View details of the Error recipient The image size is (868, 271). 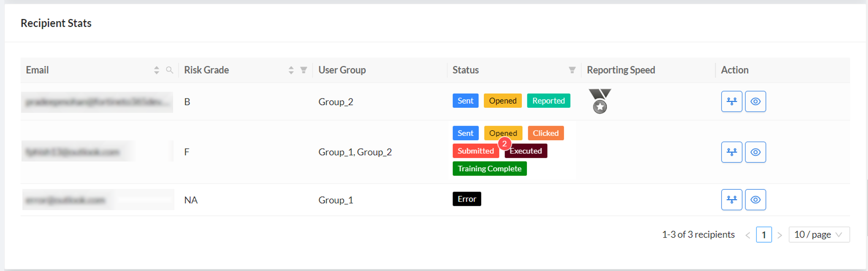click(x=755, y=200)
